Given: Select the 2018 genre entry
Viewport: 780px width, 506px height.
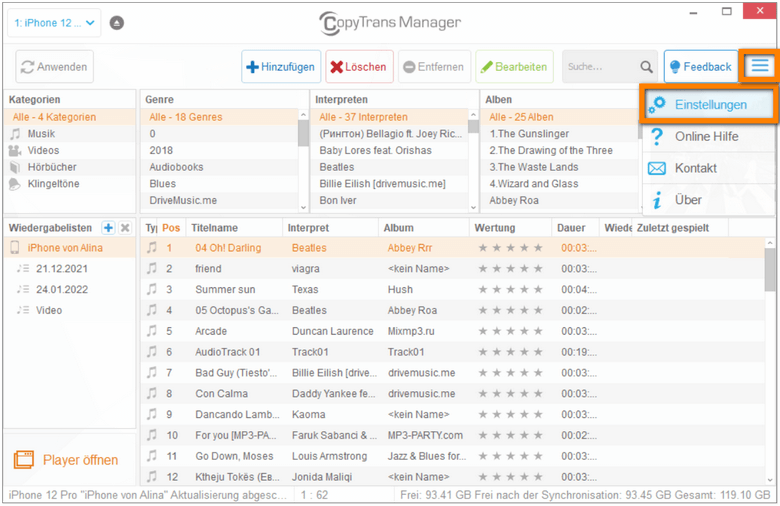Looking at the screenshot, I should pos(219,150).
